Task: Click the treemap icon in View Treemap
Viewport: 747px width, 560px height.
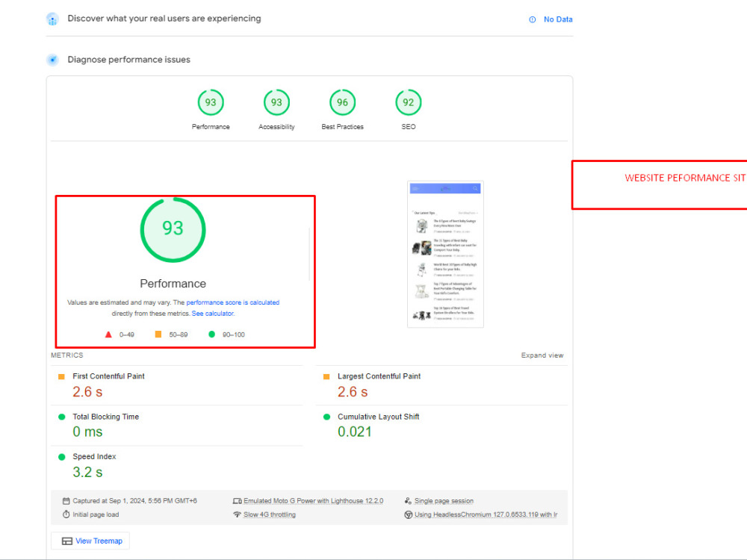Action: pyautogui.click(x=67, y=541)
